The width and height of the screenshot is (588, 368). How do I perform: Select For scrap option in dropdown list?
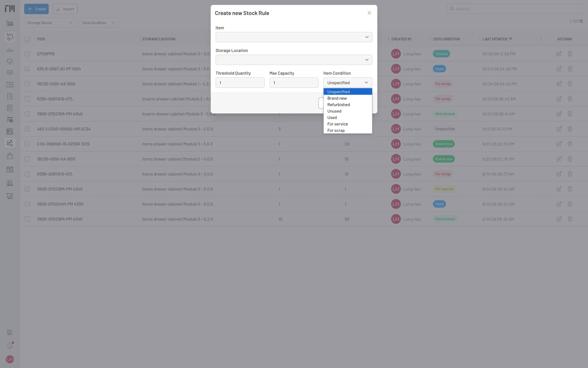pyautogui.click(x=348, y=130)
